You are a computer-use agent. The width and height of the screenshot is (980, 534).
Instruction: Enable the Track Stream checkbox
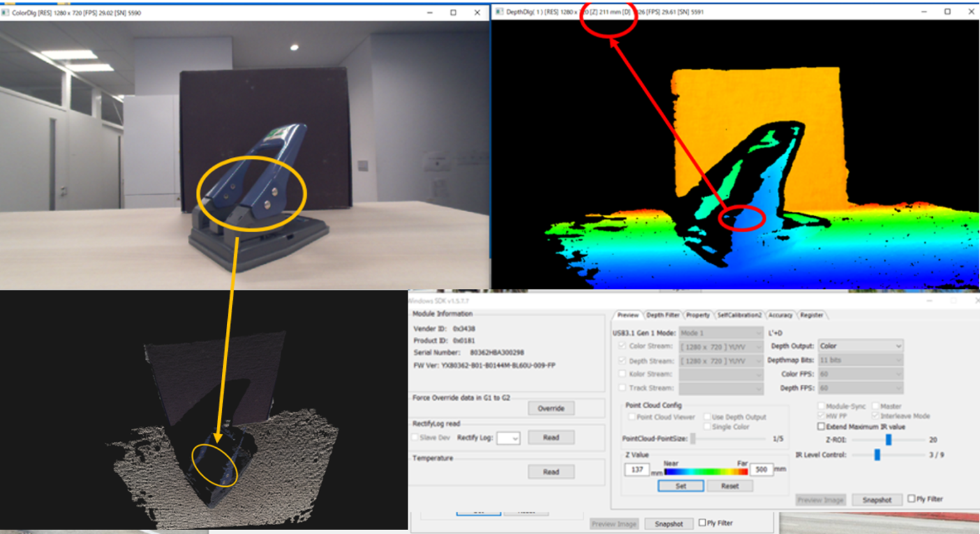point(621,386)
